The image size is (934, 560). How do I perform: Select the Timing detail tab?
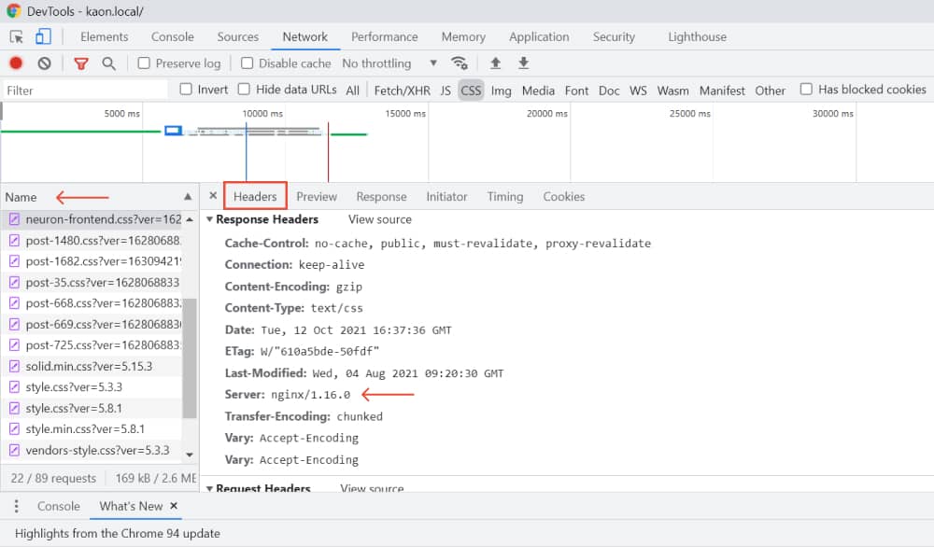coord(505,196)
